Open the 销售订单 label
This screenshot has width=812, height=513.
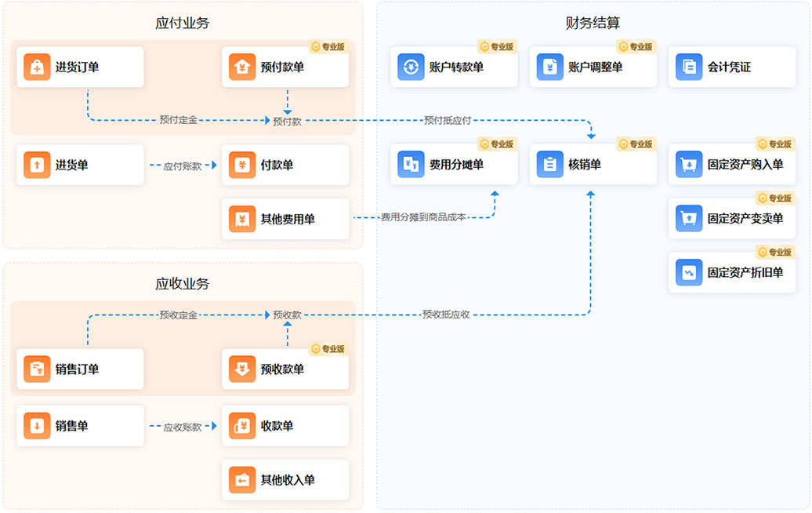click(x=77, y=369)
